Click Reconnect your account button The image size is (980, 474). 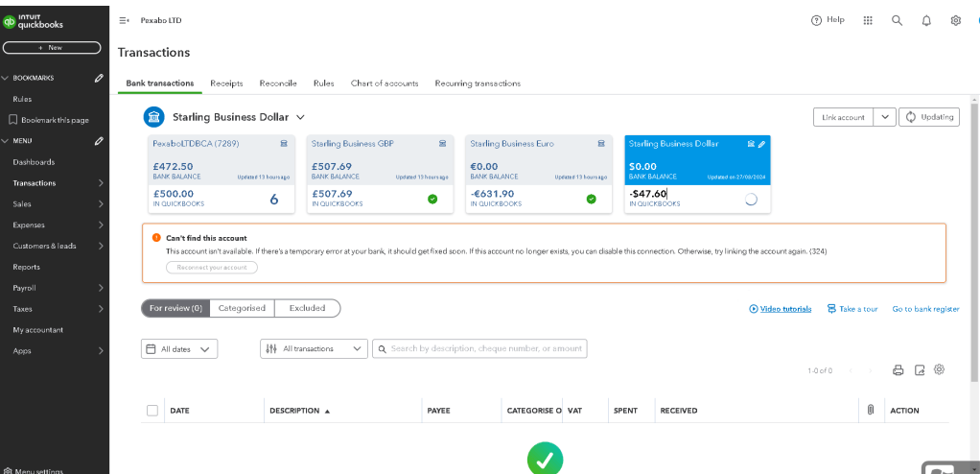click(212, 267)
